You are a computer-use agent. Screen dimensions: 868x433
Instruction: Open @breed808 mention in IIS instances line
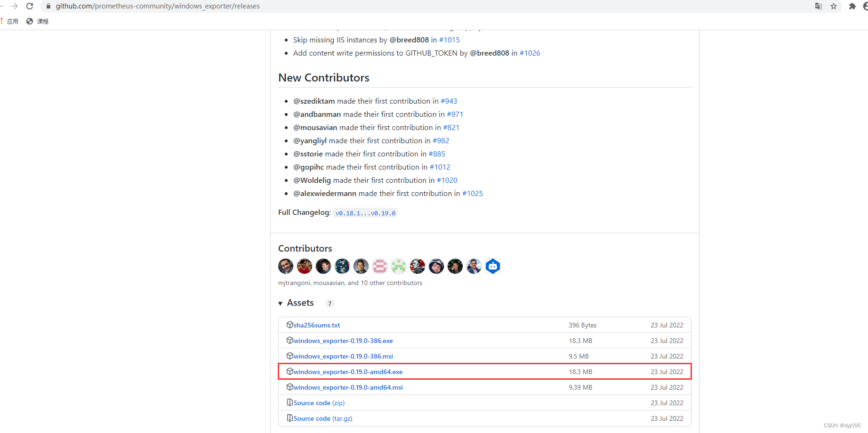(409, 40)
